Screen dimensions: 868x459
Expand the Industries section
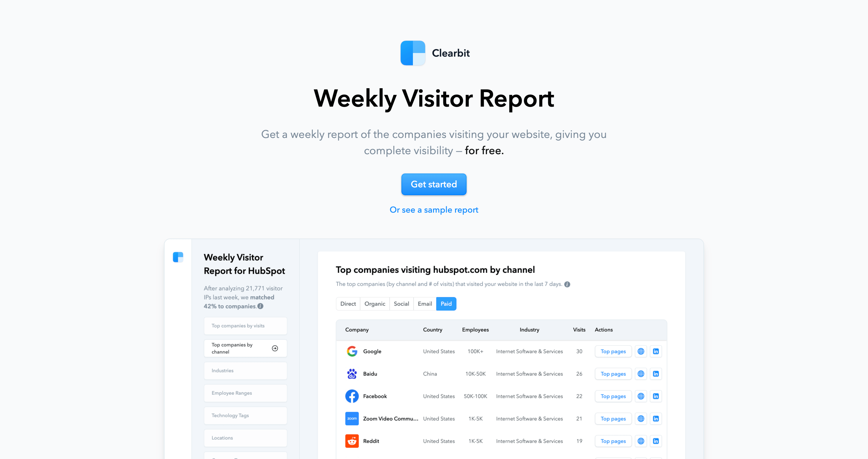point(245,370)
